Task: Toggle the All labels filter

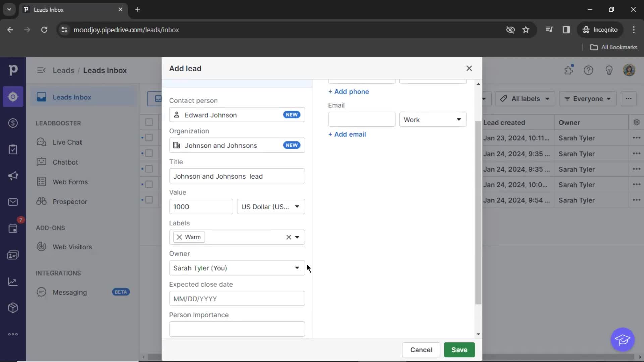Action: (524, 98)
